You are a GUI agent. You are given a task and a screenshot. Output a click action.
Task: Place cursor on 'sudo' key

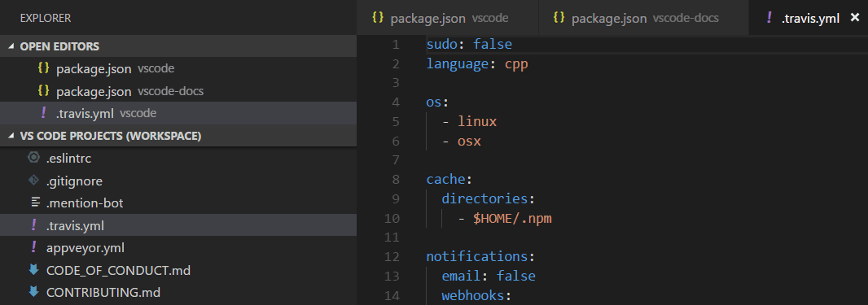442,44
